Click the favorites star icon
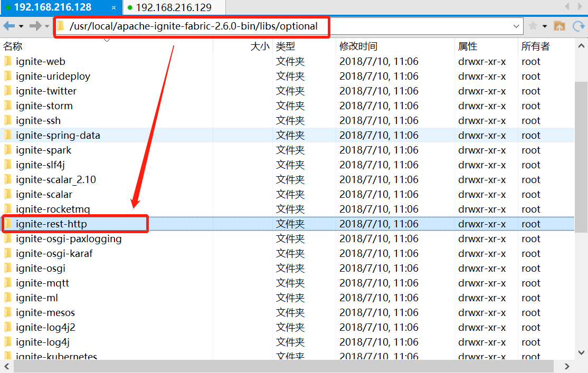Image resolution: width=588 pixels, height=373 pixels. [x=534, y=25]
